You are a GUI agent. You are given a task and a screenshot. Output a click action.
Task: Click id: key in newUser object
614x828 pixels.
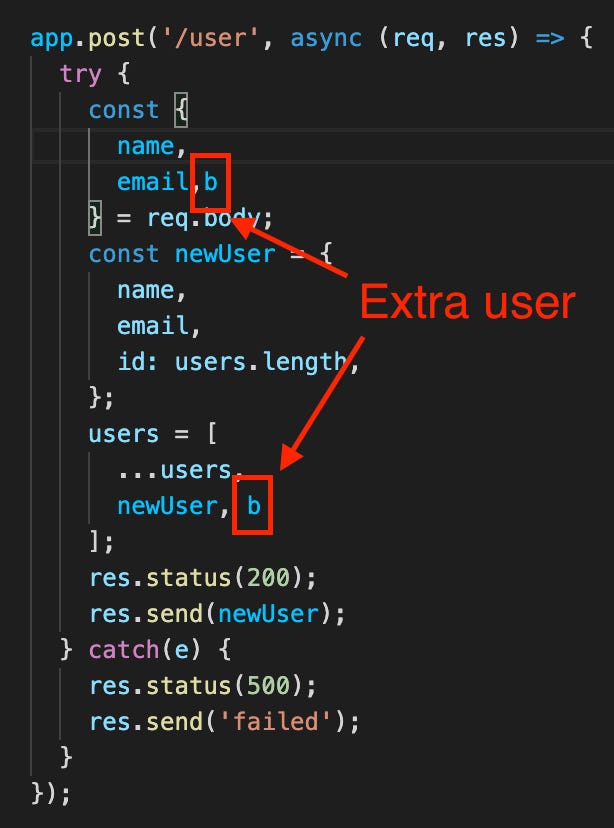[138, 362]
